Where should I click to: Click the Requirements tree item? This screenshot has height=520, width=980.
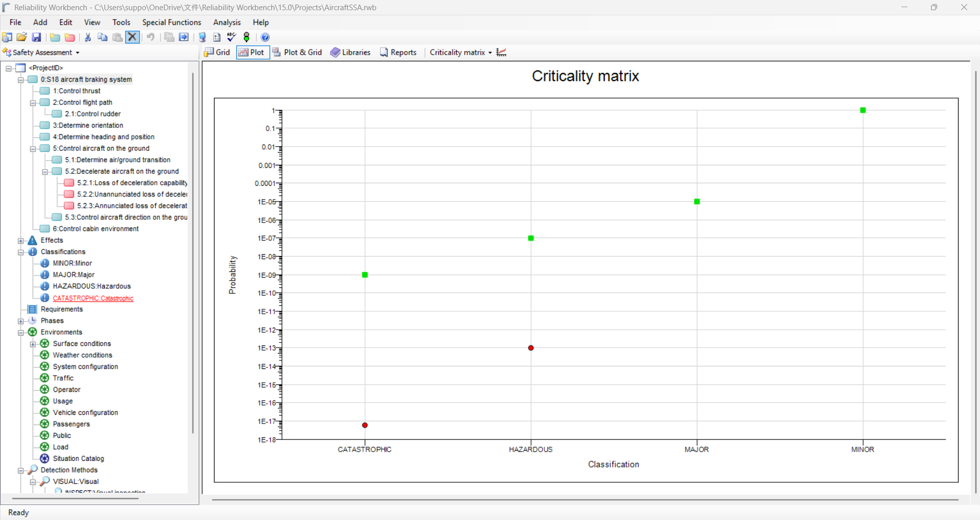tap(61, 309)
